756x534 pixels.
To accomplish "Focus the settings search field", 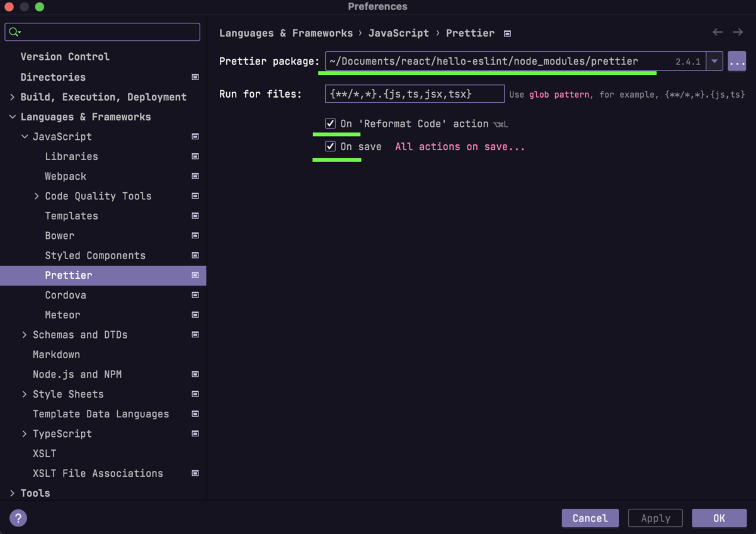I will click(102, 32).
